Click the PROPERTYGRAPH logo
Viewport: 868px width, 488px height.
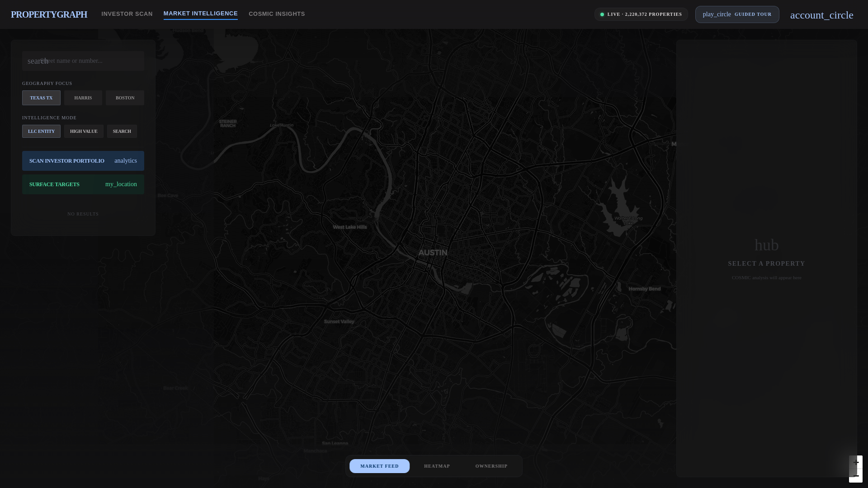49,14
